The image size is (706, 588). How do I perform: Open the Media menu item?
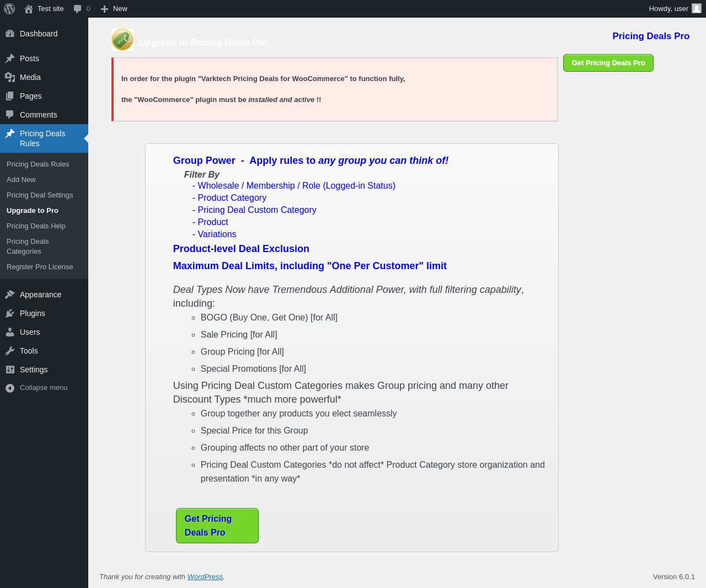coord(44,77)
